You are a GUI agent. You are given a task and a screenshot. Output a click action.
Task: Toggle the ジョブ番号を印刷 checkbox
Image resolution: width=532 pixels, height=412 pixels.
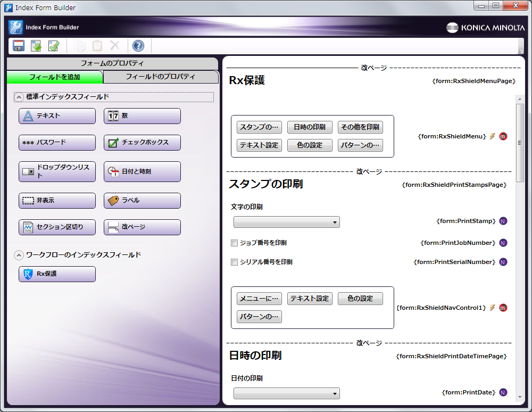pyautogui.click(x=234, y=243)
